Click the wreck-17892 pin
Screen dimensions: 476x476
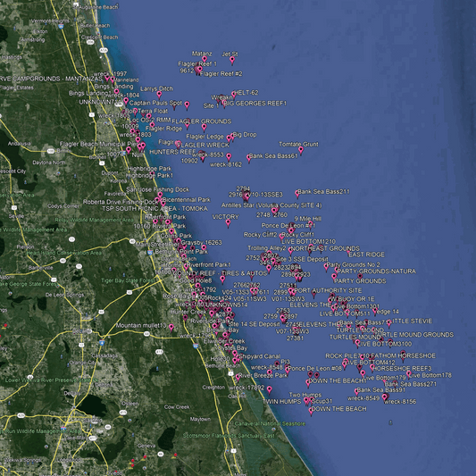point(270,389)
